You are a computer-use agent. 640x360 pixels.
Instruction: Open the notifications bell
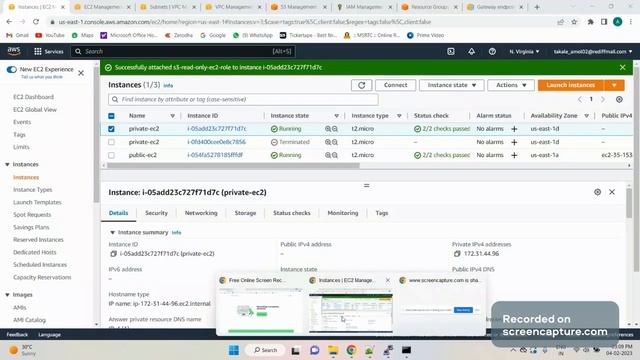[471, 51]
